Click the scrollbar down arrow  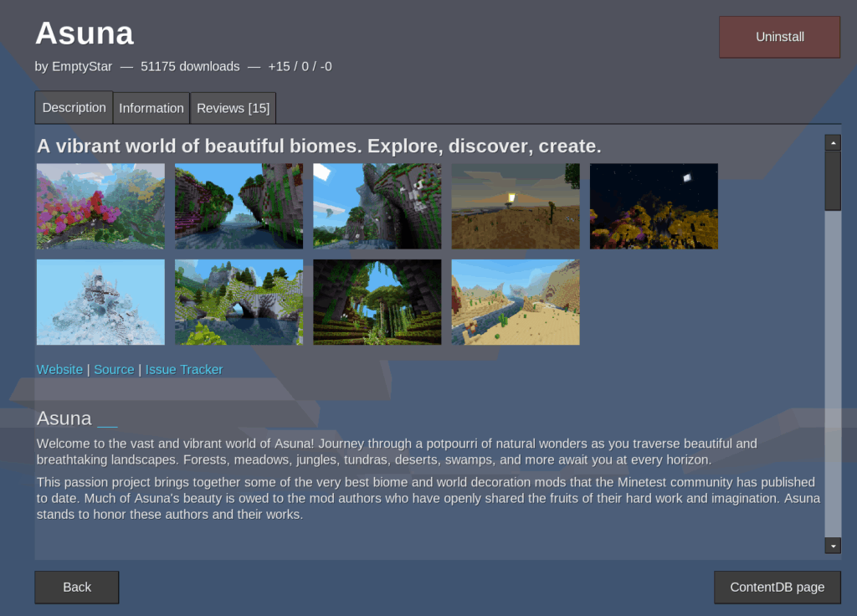832,546
